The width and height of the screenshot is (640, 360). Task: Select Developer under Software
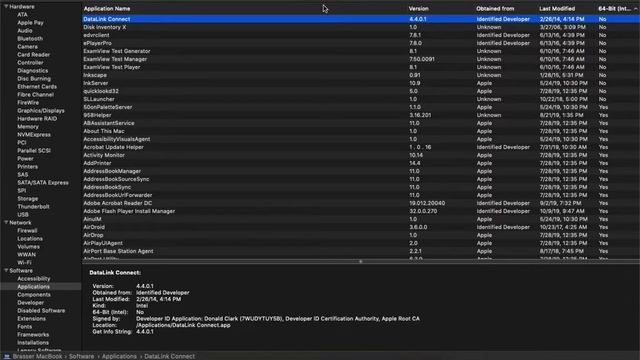point(31,303)
